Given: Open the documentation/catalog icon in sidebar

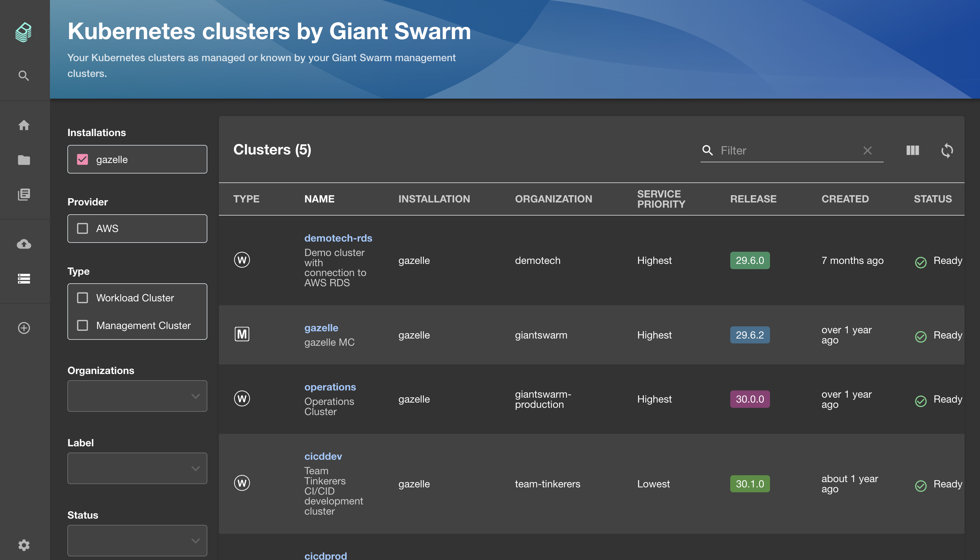Looking at the screenshot, I should 24,195.
